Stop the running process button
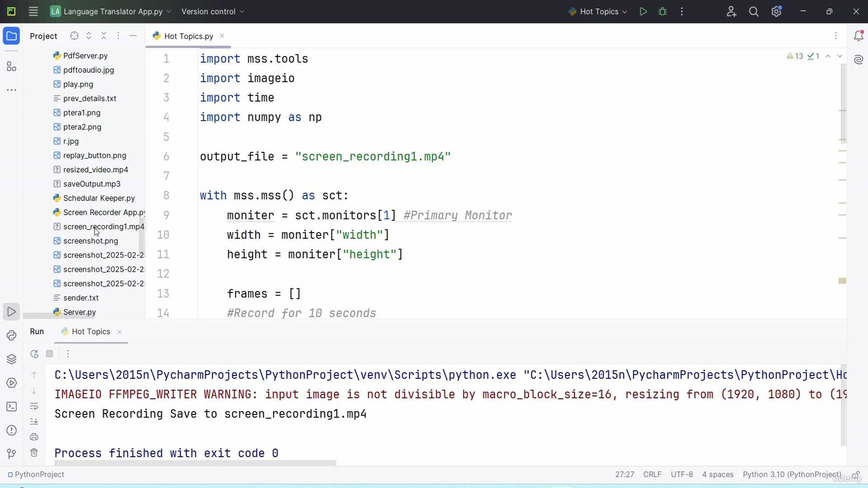The height and width of the screenshot is (488, 868). 50,354
